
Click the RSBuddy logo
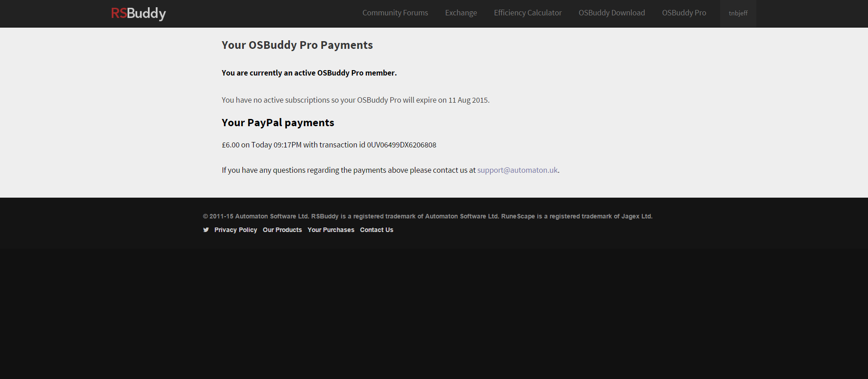pos(138,13)
